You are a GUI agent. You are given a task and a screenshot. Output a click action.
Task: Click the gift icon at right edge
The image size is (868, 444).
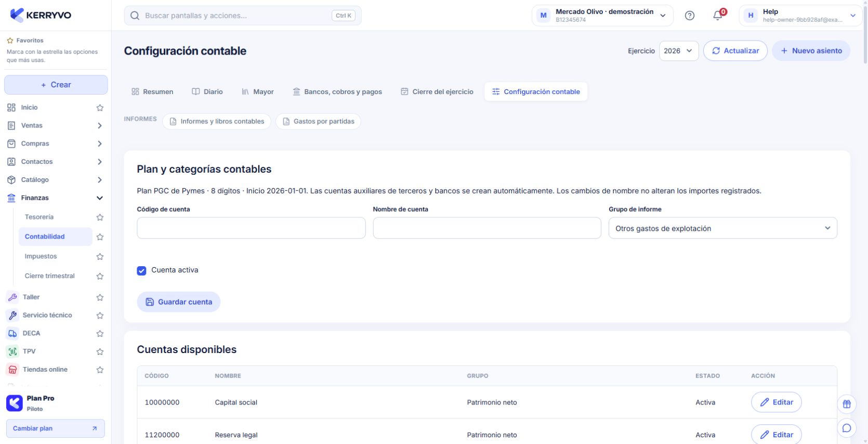tap(847, 404)
